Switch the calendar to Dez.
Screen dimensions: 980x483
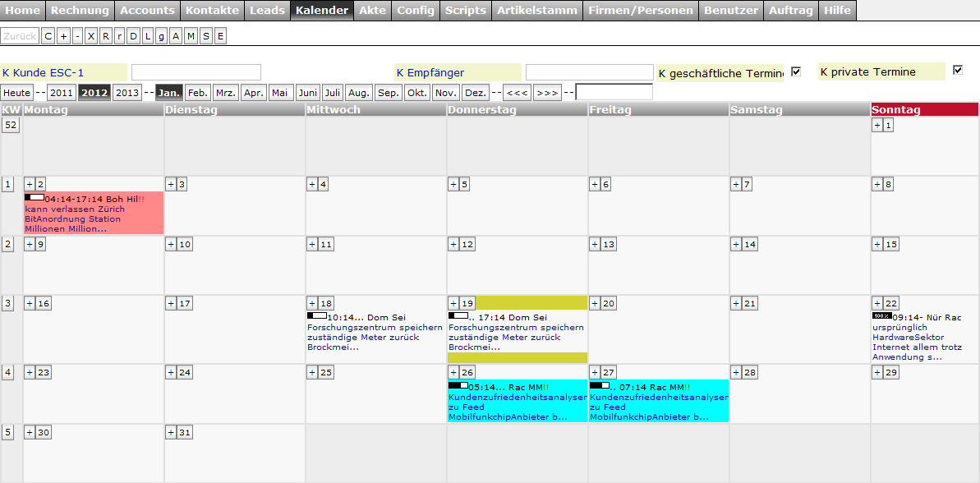click(x=476, y=93)
